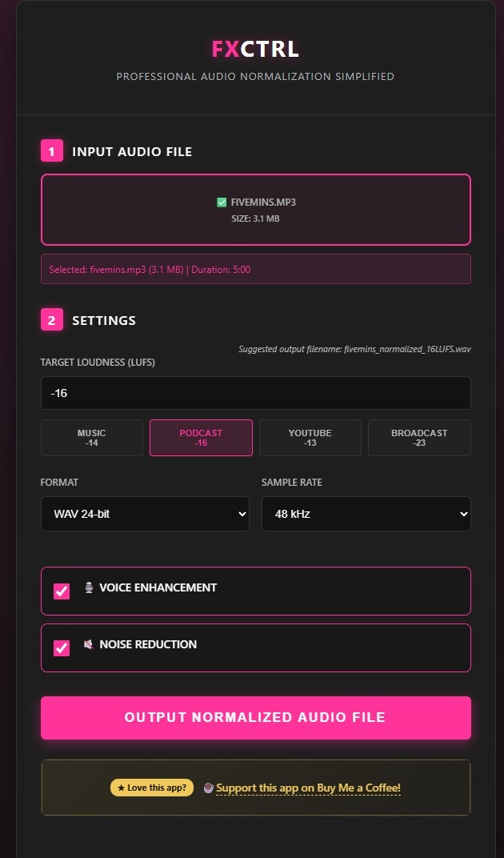Click the muted speaker icon next to Noise Reduction

pos(89,644)
